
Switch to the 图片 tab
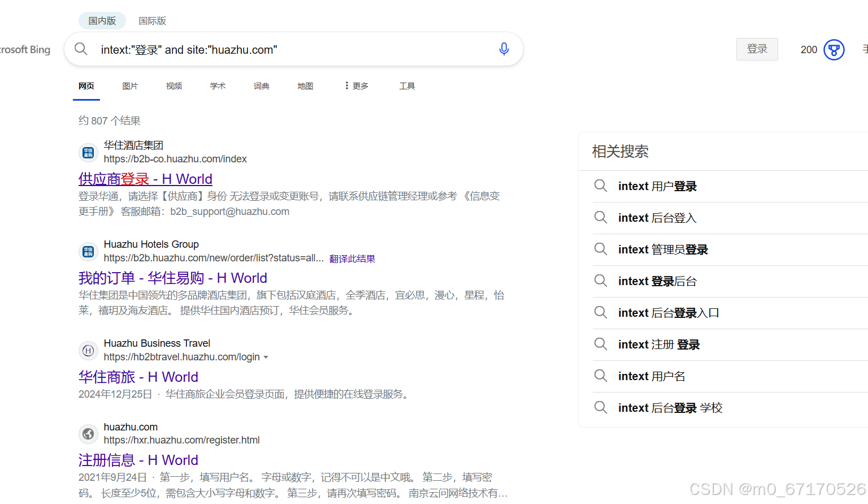click(130, 86)
